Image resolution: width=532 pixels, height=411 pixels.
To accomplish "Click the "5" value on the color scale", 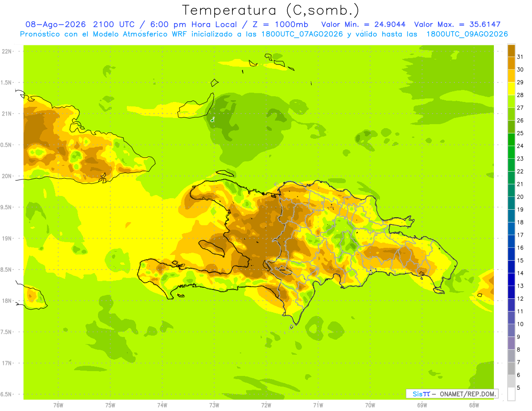I will click(519, 388).
